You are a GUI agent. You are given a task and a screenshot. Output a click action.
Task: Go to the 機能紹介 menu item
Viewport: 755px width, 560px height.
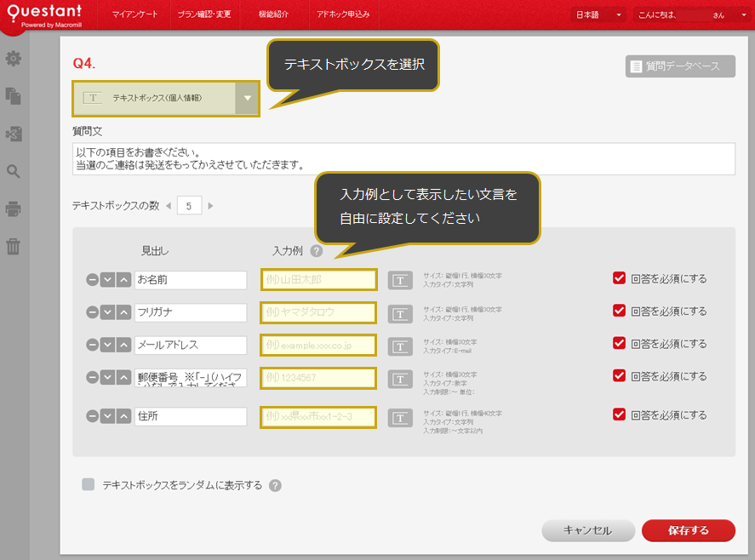point(272,15)
